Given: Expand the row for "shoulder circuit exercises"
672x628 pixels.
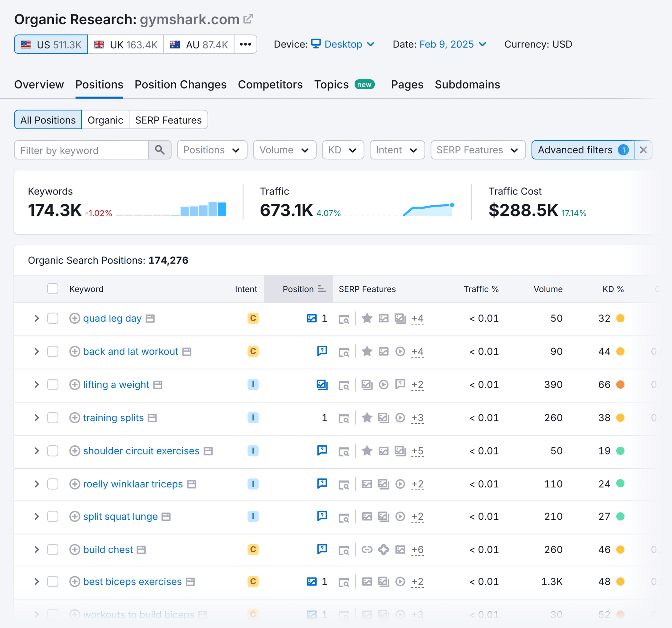Looking at the screenshot, I should tap(36, 451).
